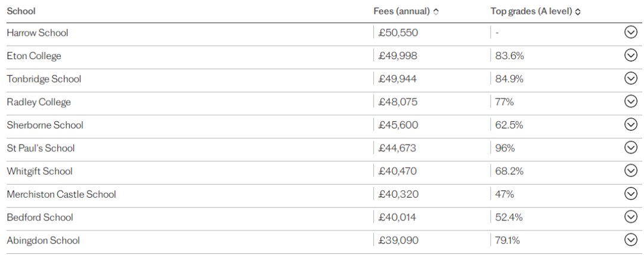Click Abingdon School's £39,090 fee
The image size is (644, 255).
398,240
